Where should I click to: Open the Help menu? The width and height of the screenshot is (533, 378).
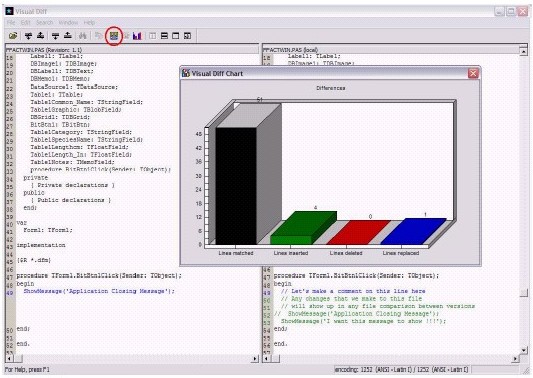(89, 22)
